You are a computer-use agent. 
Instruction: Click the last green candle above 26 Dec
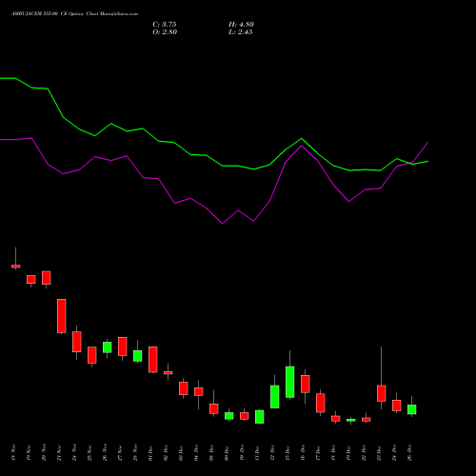412,409
